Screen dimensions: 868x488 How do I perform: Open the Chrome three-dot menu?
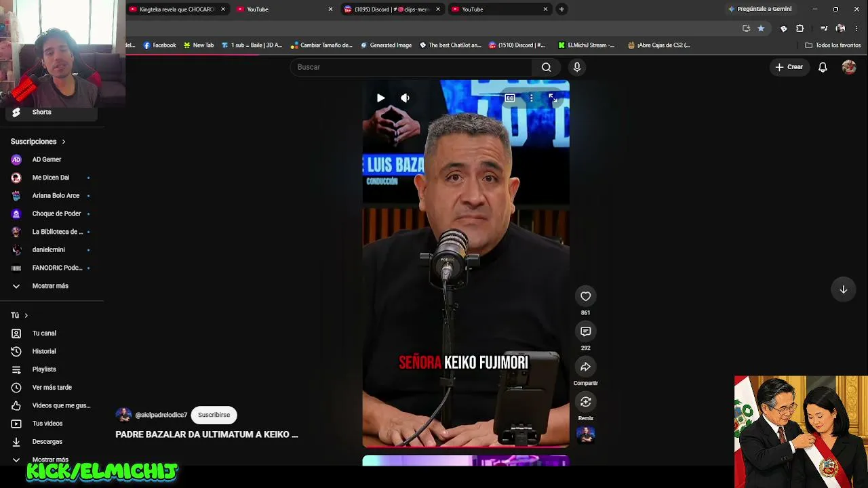coord(858,28)
